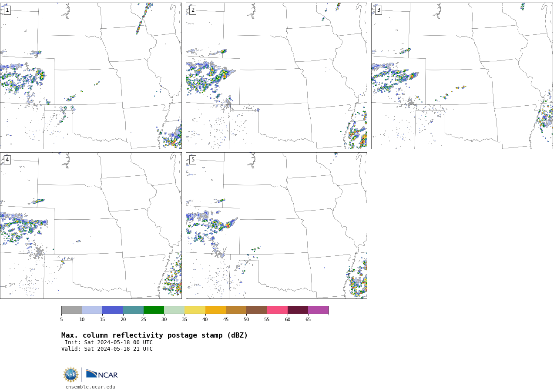Click the purple 65+ dBZ swatch
The image size is (557, 392).
318,310
